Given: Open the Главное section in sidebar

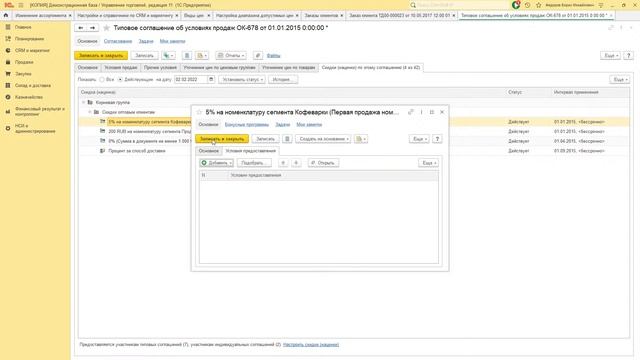Looking at the screenshot, I should pyautogui.click(x=23, y=27).
